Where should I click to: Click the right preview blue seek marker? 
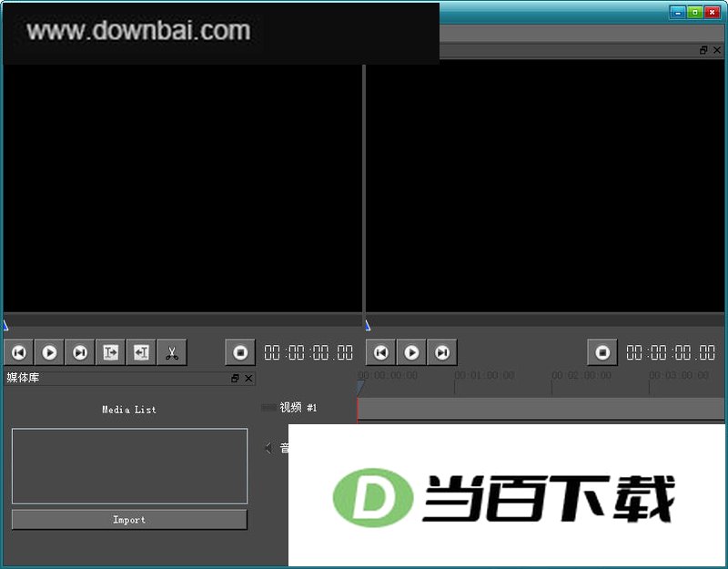(368, 325)
